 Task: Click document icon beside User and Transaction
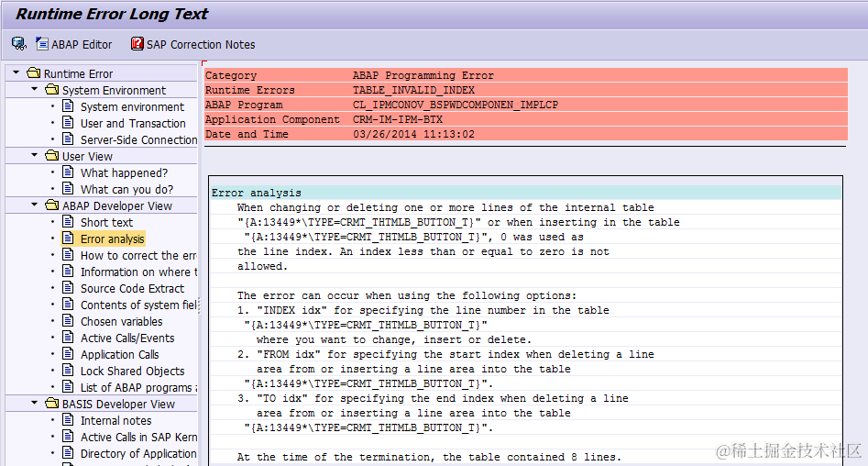68,122
